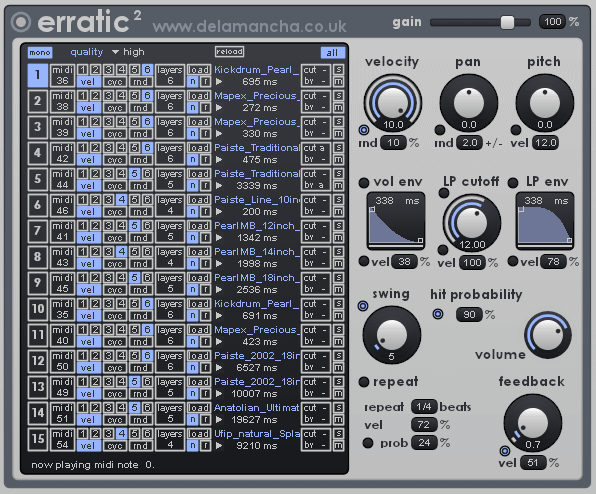Click the gain slider handle
This screenshot has width=596, height=494.
507,22
